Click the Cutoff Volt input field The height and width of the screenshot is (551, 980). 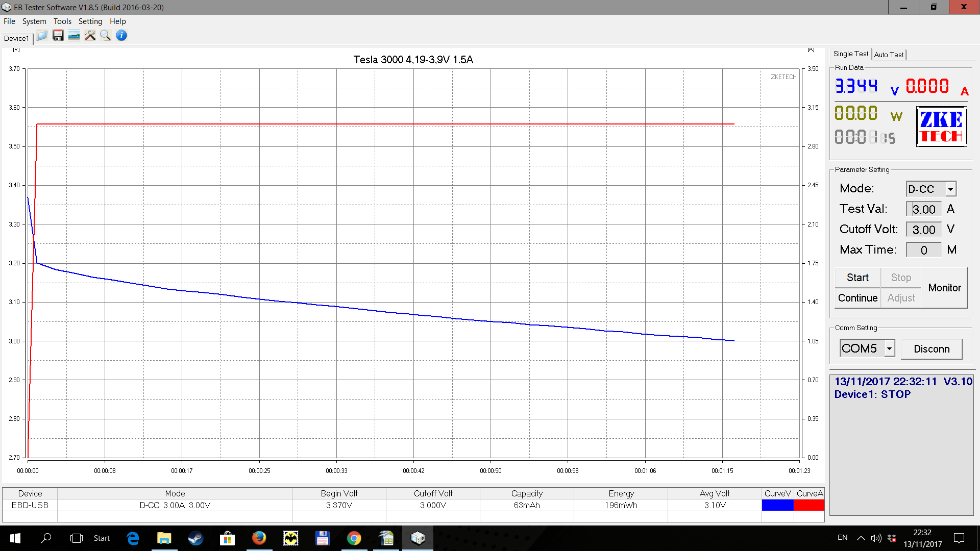click(923, 230)
